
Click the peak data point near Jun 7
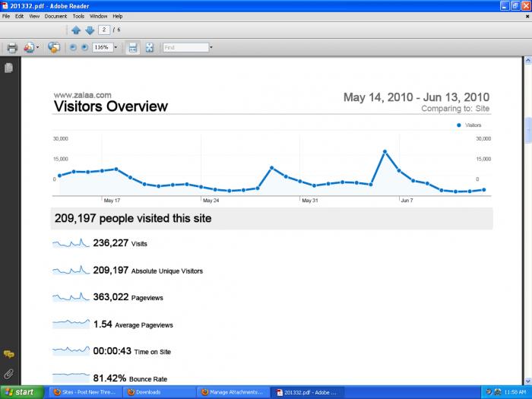(385, 152)
